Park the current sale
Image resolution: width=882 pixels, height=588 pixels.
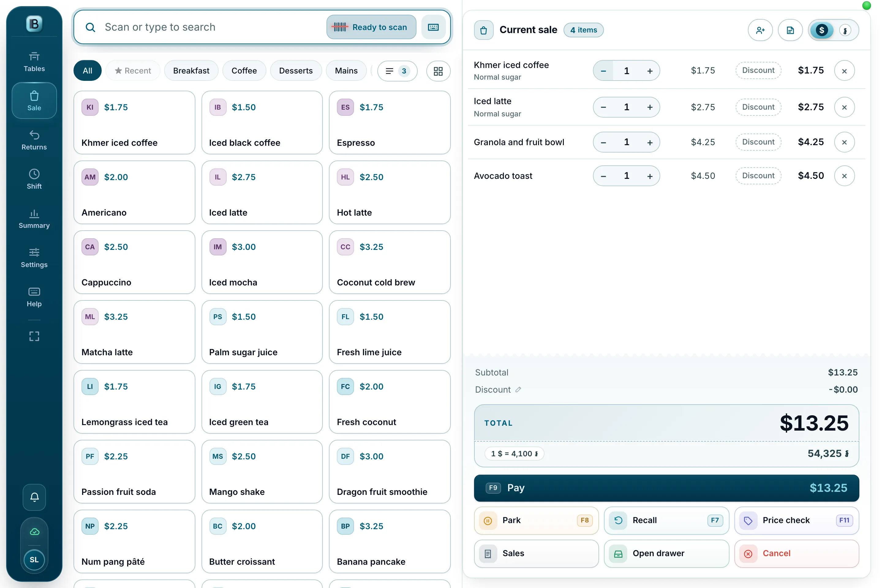pos(536,520)
